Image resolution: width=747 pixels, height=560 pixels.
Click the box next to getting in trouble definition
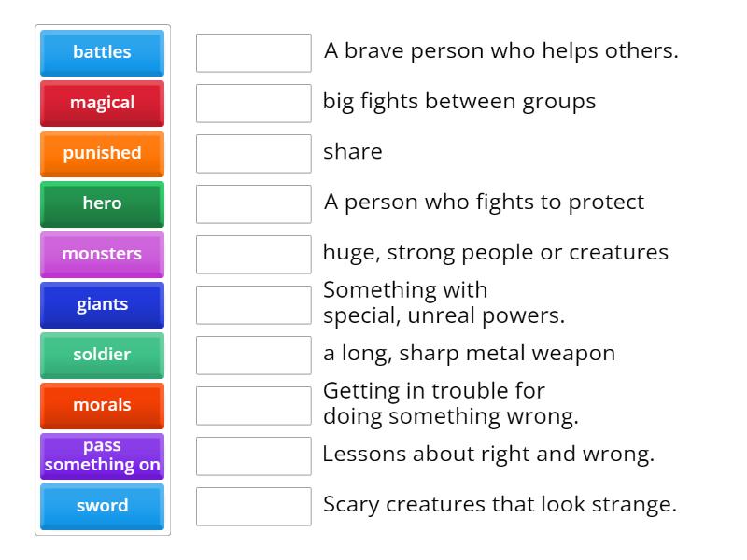253,405
